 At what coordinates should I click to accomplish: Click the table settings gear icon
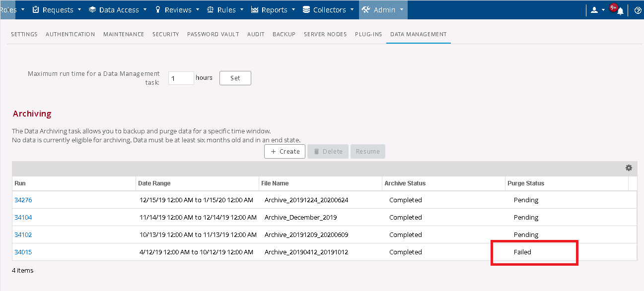pyautogui.click(x=629, y=168)
